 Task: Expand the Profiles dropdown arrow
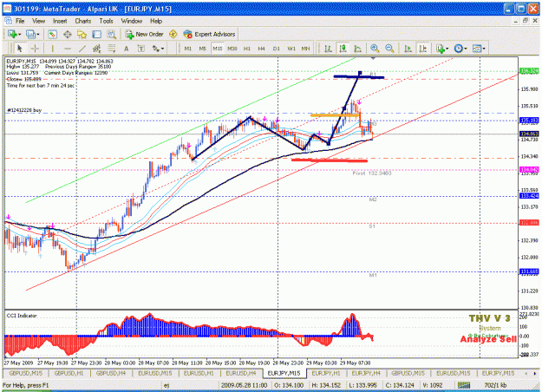pyautogui.click(x=37, y=35)
